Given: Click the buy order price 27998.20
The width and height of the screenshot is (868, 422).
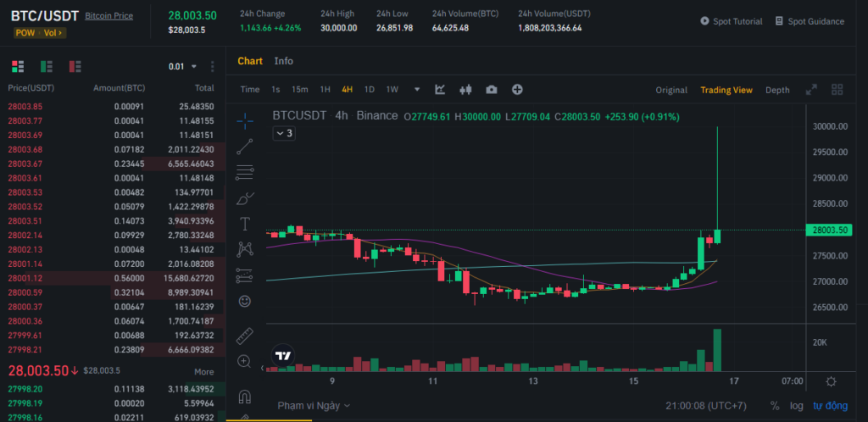Looking at the screenshot, I should [x=25, y=389].
